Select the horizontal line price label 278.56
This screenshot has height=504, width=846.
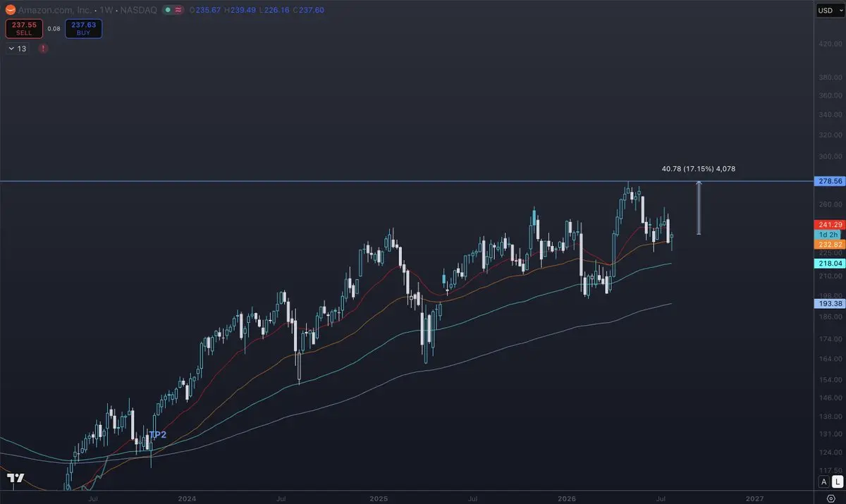829,181
